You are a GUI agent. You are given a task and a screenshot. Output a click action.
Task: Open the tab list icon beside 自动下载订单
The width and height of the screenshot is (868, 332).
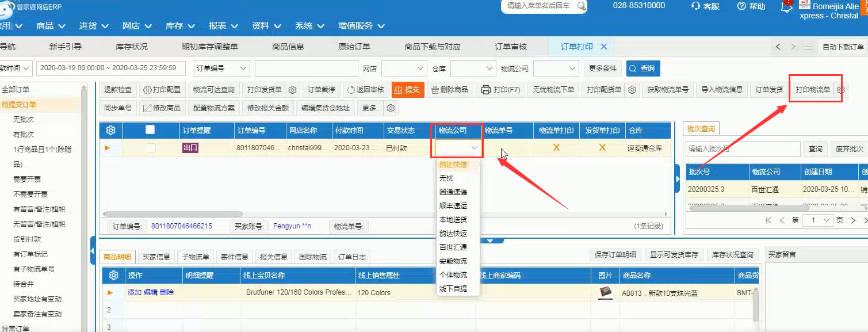pos(808,47)
